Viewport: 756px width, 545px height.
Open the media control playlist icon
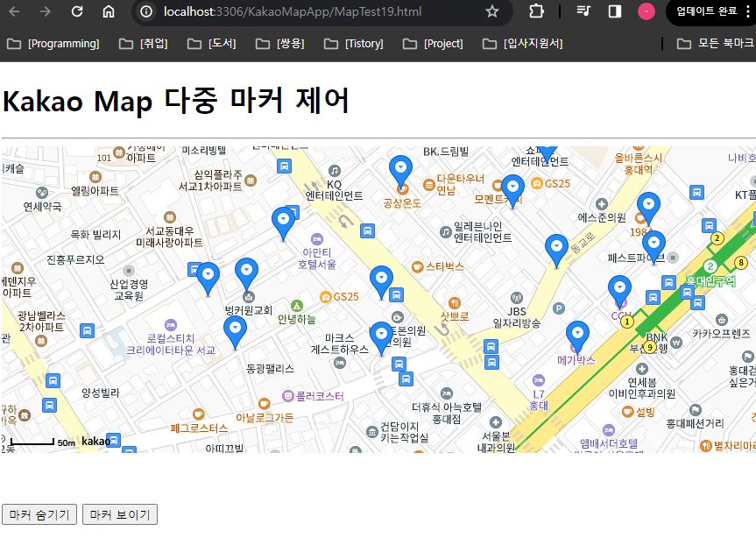pos(583,11)
